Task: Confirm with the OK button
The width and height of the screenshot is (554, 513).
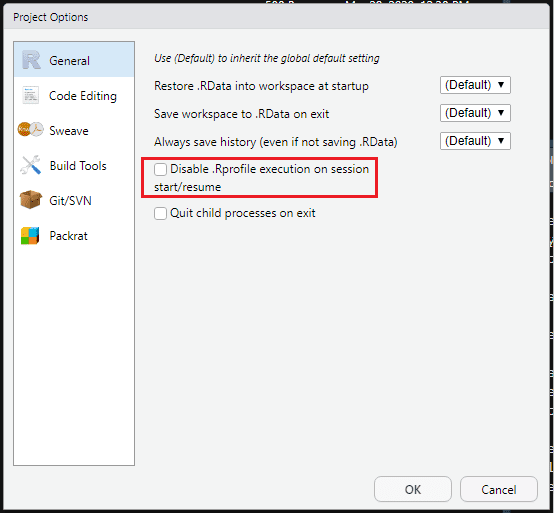Action: 413,489
